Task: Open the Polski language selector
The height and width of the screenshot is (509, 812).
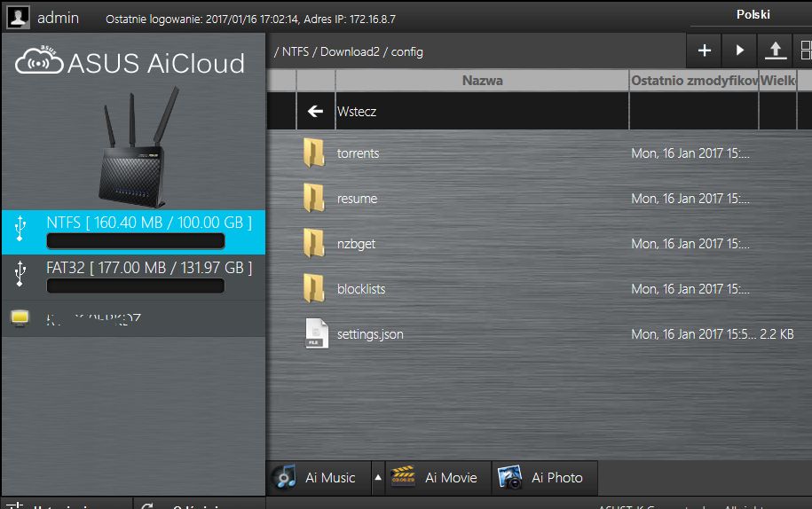Action: click(x=753, y=14)
